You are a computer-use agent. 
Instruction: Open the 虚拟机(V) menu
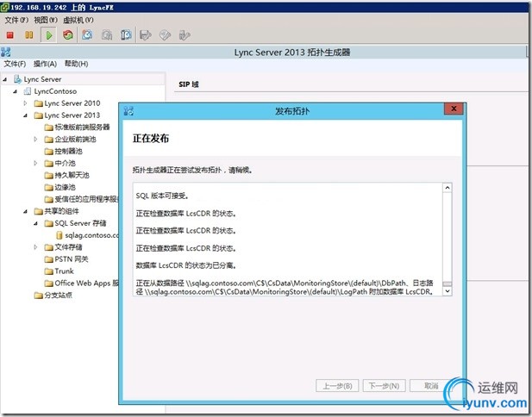[78, 20]
